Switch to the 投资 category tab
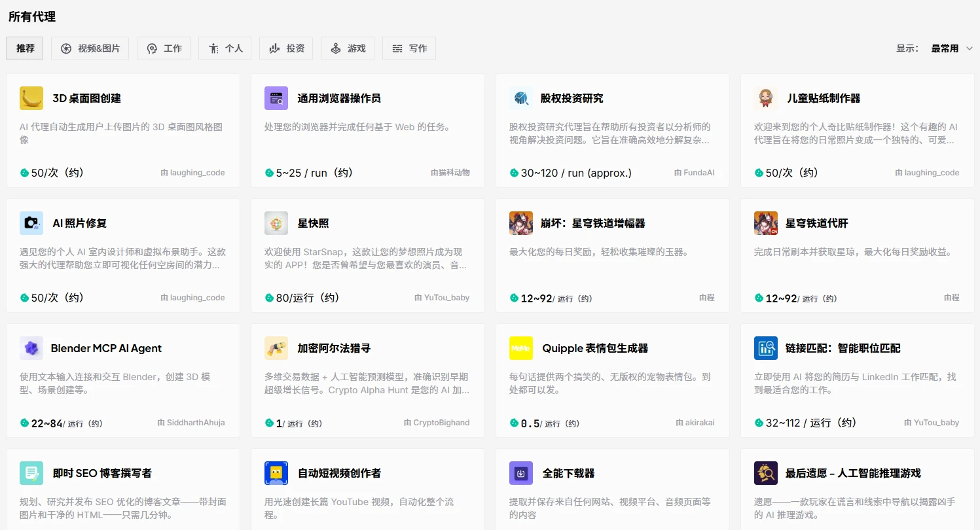The width and height of the screenshot is (980, 530). [x=286, y=48]
